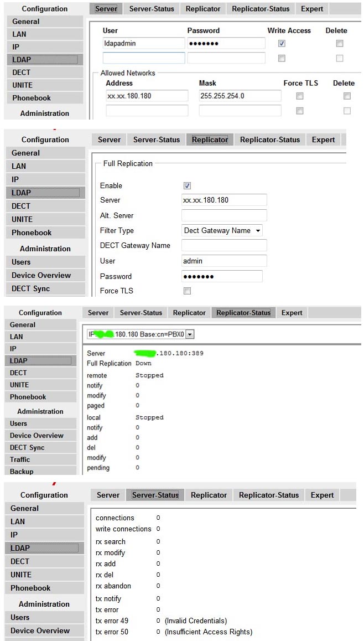The image size is (364, 641).
Task: In the user-table screenshot, open Replicator-Status tab
Action: [x=261, y=9]
